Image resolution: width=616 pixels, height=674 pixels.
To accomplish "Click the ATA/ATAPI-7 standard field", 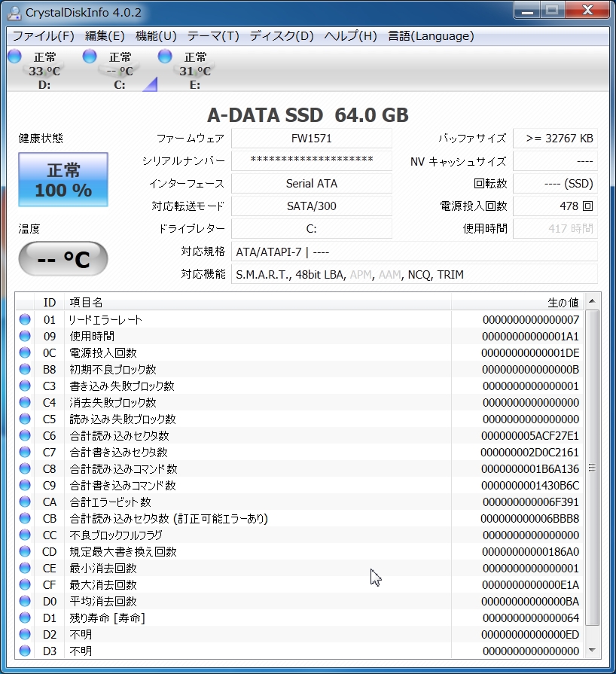I will (x=414, y=252).
